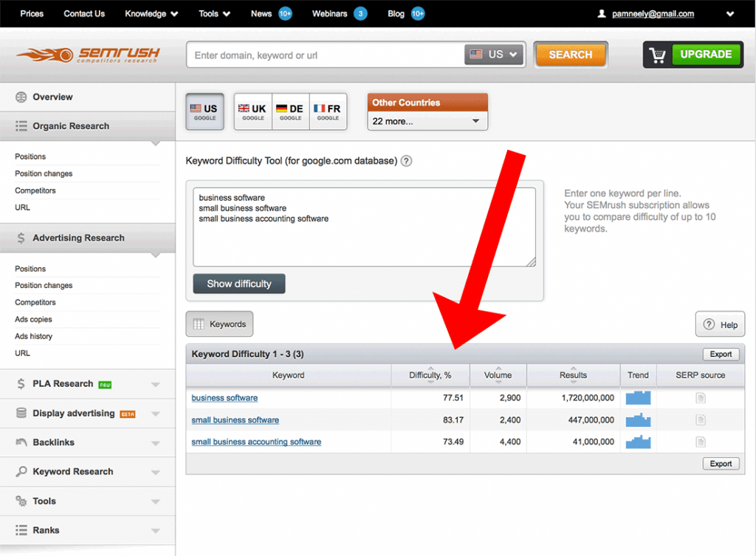Open the small business software keyword link
Screen dimensions: 756x556
point(236,420)
